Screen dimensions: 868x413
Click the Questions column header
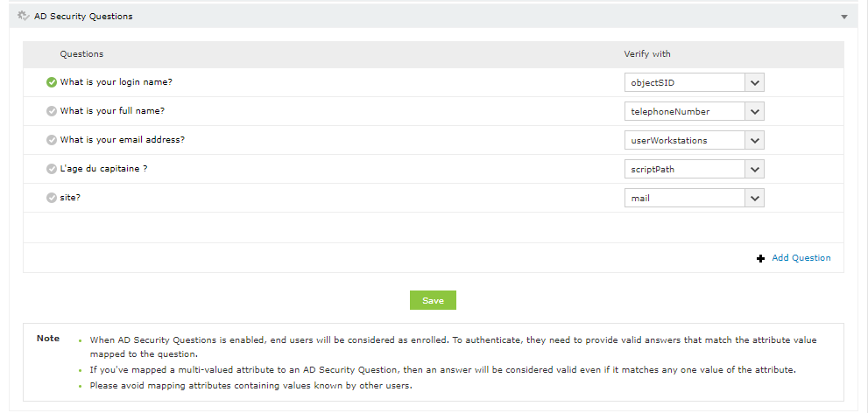point(81,54)
